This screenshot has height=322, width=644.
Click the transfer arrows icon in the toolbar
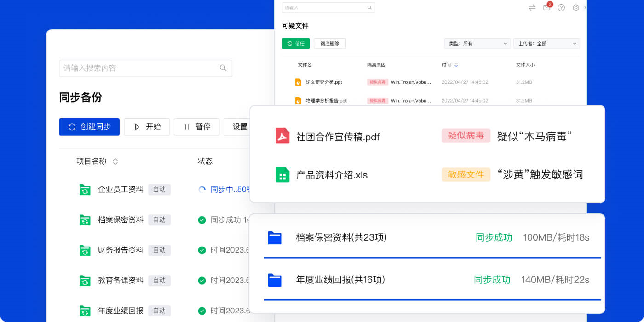(x=532, y=8)
